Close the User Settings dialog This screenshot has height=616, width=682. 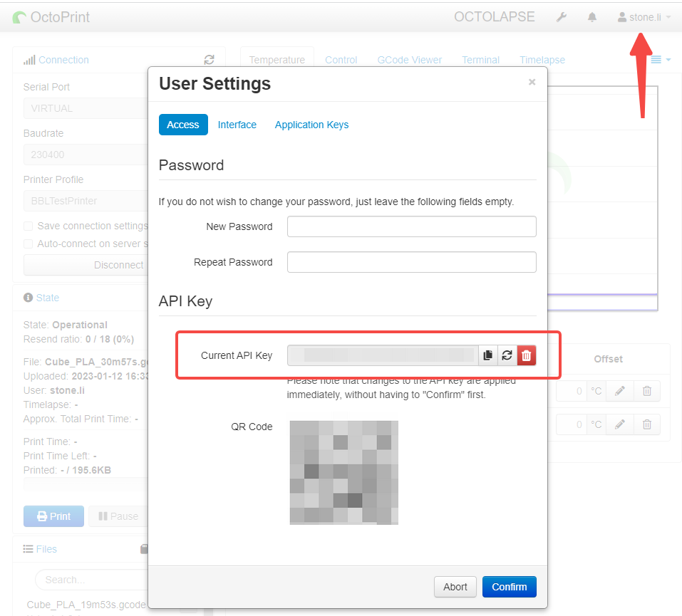tap(532, 82)
